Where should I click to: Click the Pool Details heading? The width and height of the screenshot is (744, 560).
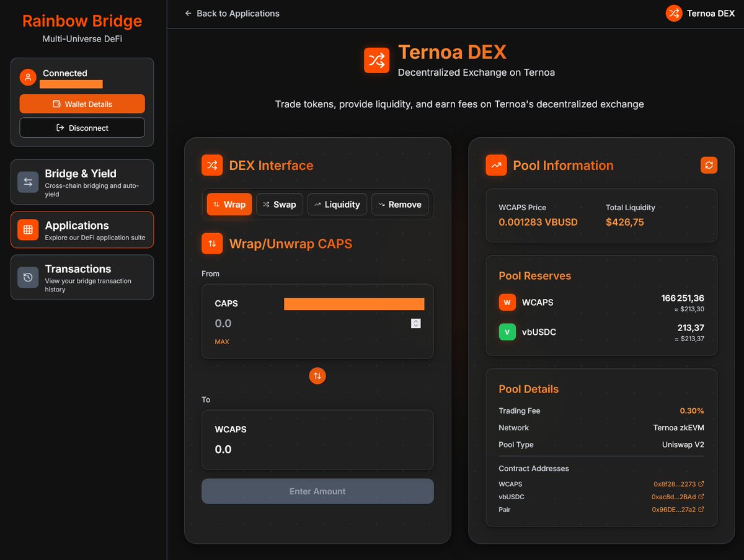click(529, 389)
